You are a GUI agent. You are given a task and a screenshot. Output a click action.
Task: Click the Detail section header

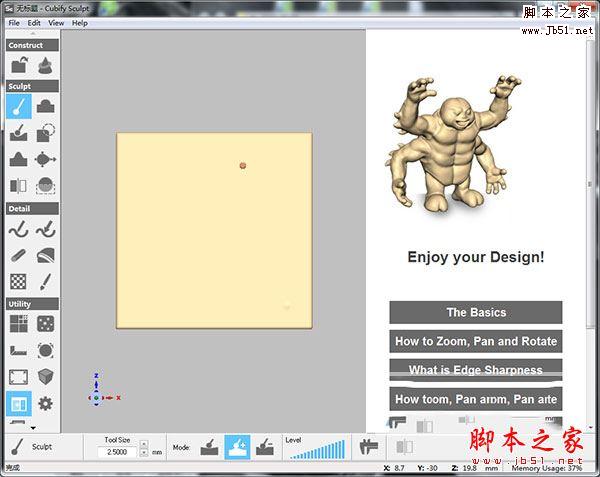(x=33, y=208)
